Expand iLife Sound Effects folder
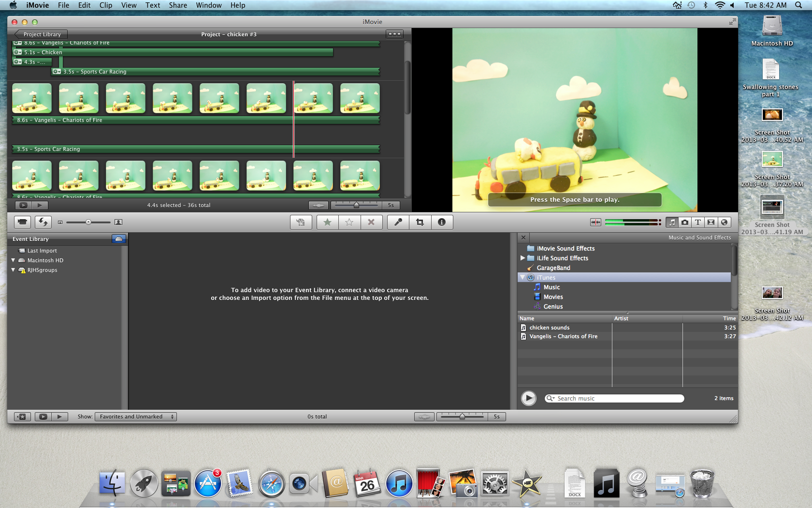Screen dimensions: 812x508 coord(522,258)
